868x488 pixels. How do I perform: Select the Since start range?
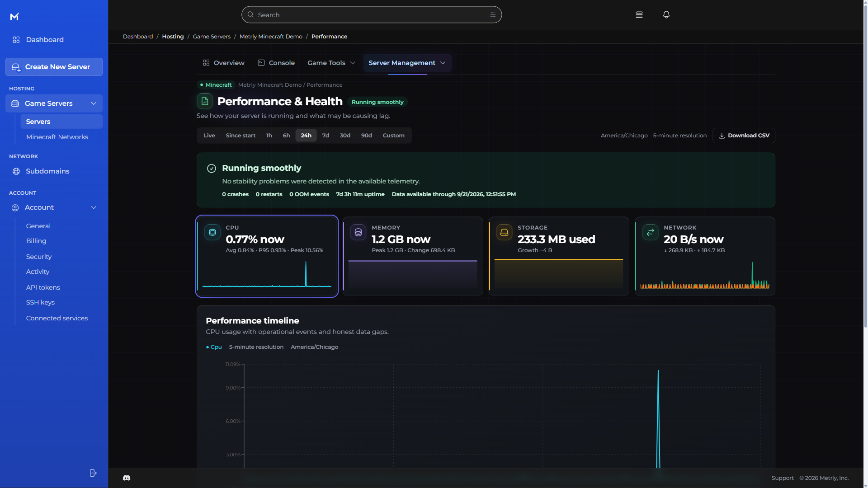tap(241, 136)
